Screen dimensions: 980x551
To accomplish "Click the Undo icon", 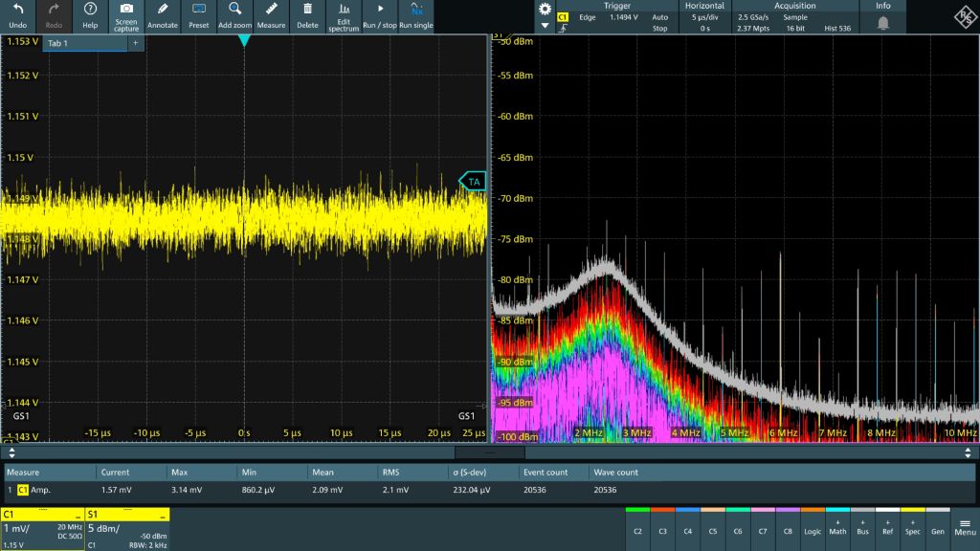I will (17, 14).
